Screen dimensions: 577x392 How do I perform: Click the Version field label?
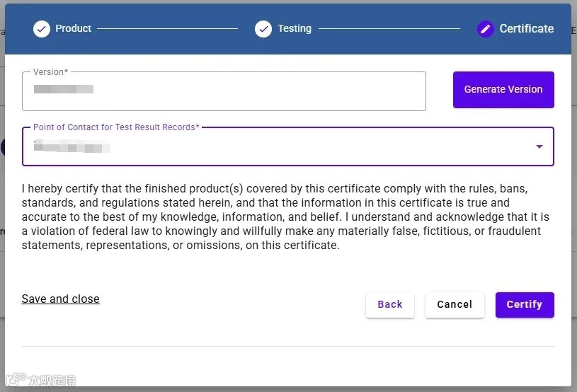click(50, 72)
